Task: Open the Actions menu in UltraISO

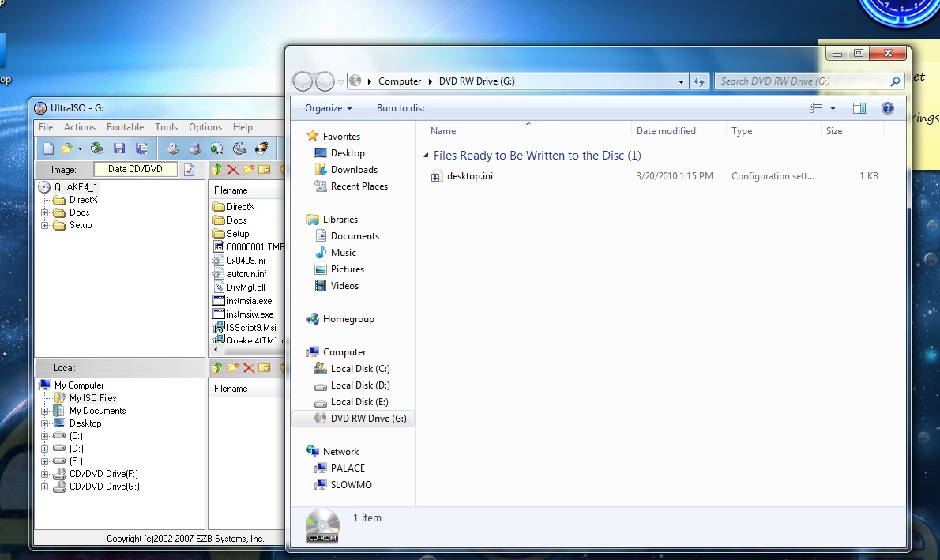Action: [80, 127]
